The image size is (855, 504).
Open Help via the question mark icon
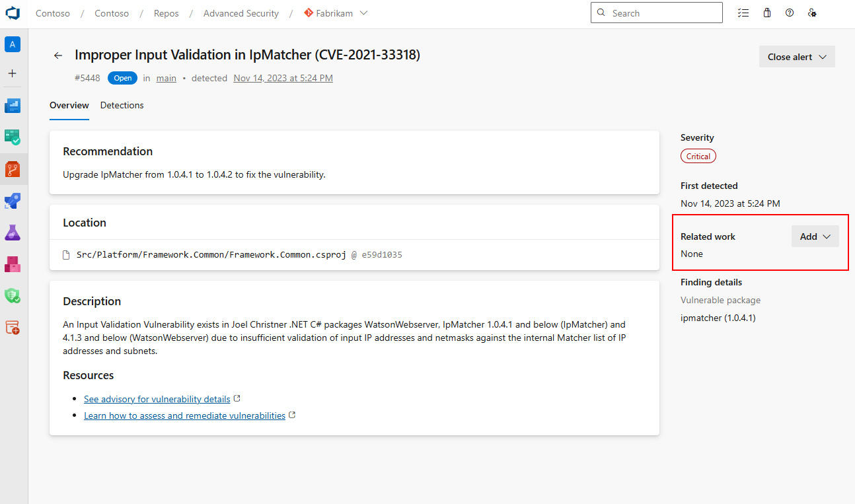789,13
